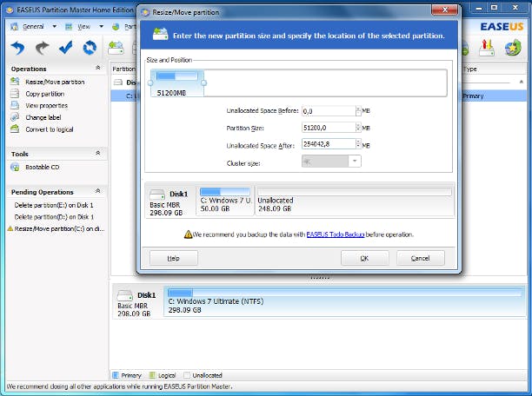Select pending Resize/Move partition(C:) operation
Viewport: 532px width, 396px height.
(x=59, y=229)
